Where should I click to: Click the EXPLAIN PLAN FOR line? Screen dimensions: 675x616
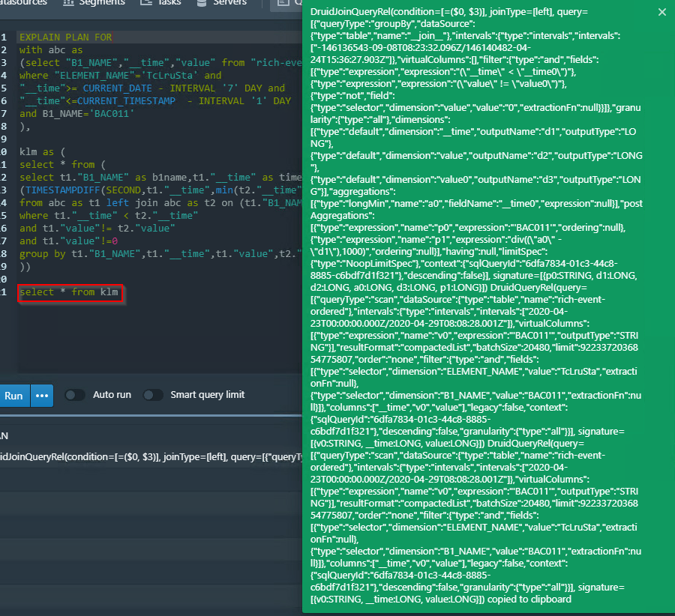[x=65, y=37]
